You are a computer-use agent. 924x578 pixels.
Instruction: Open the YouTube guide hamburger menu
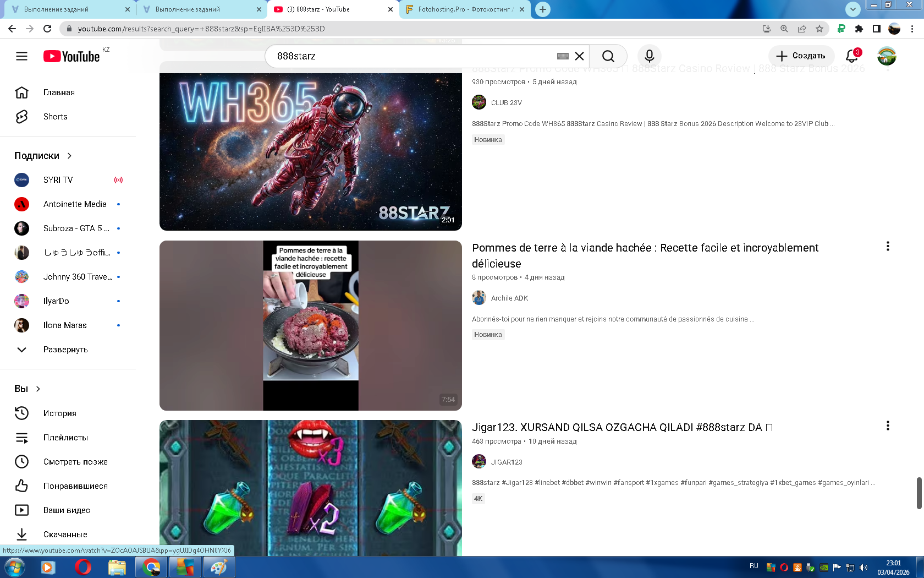21,56
